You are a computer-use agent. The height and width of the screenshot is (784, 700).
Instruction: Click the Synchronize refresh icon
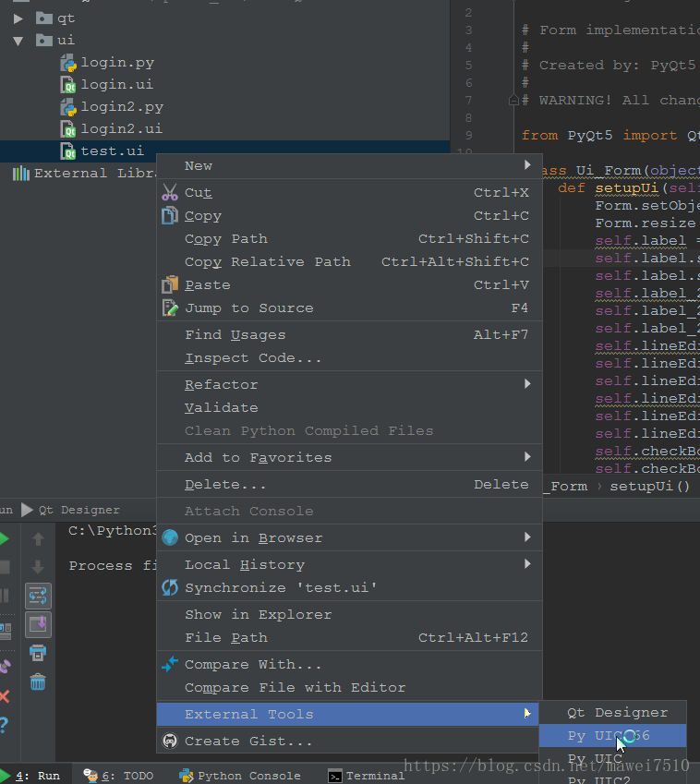[170, 588]
